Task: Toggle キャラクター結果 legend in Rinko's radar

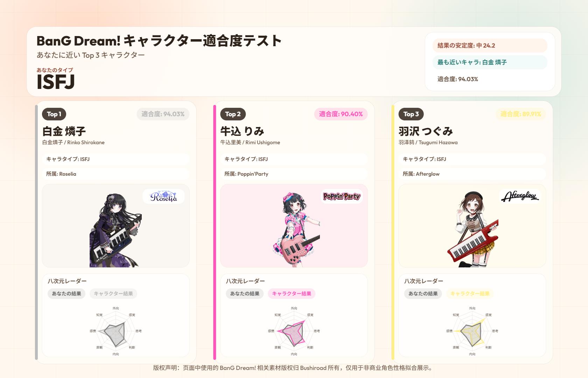Action: coord(113,294)
